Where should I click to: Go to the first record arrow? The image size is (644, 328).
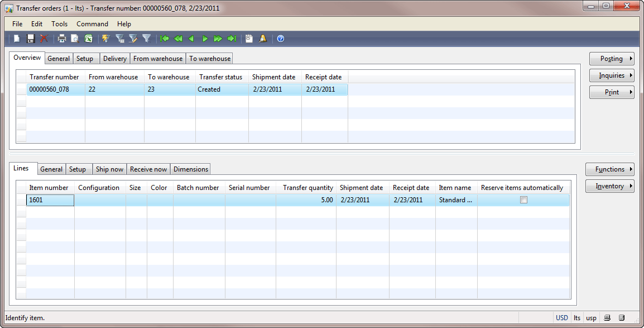[165, 39]
